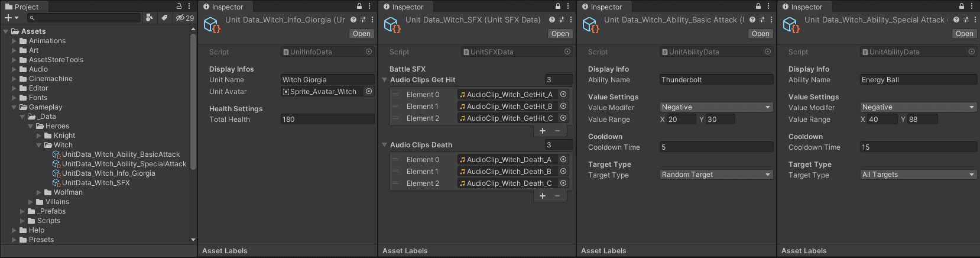Click the Project search field
The height and width of the screenshot is (258, 980).
click(84, 18)
